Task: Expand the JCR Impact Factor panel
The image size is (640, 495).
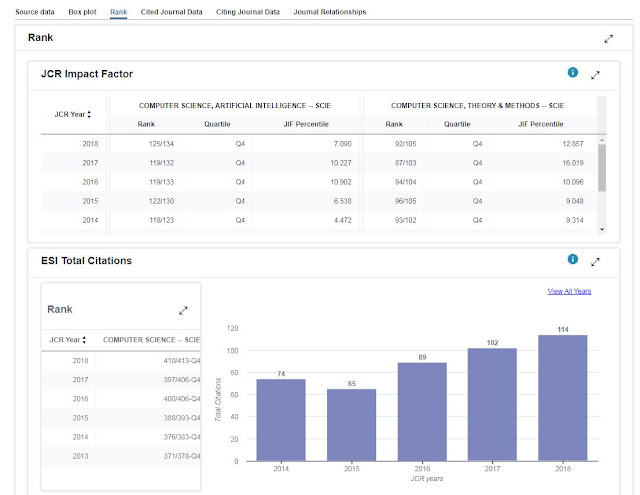Action: pos(595,75)
